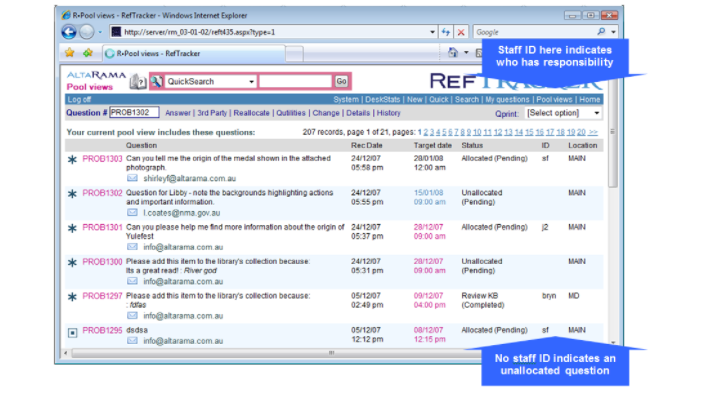Open the RefTracker help book icon

click(138, 81)
